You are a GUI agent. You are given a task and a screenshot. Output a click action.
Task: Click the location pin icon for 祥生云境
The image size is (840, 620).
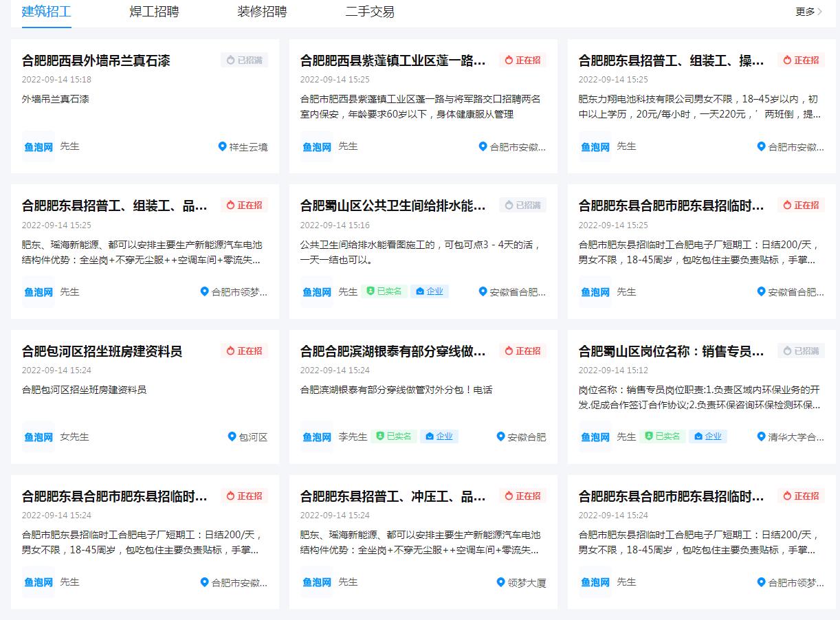coord(221,146)
